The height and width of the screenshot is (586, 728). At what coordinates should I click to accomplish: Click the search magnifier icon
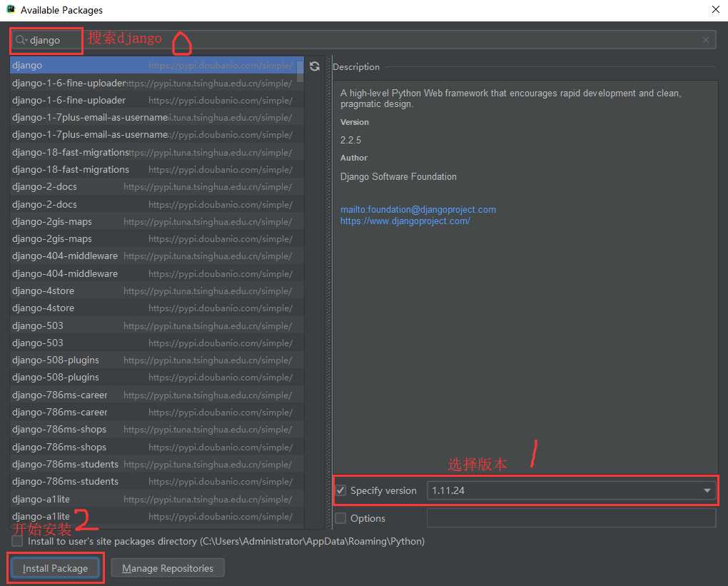click(x=21, y=40)
